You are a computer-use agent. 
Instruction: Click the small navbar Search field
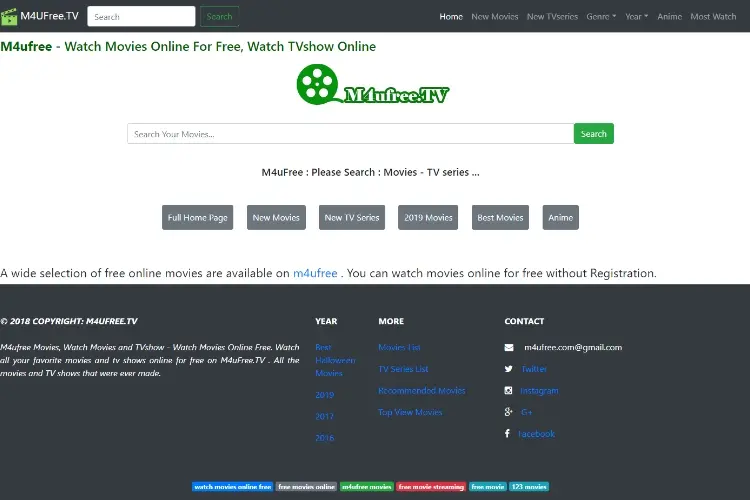pos(141,16)
